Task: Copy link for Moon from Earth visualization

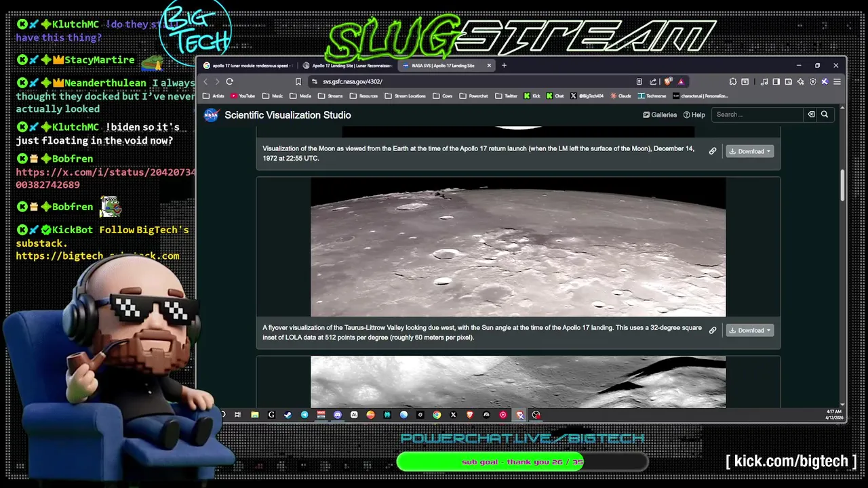Action: click(x=713, y=151)
